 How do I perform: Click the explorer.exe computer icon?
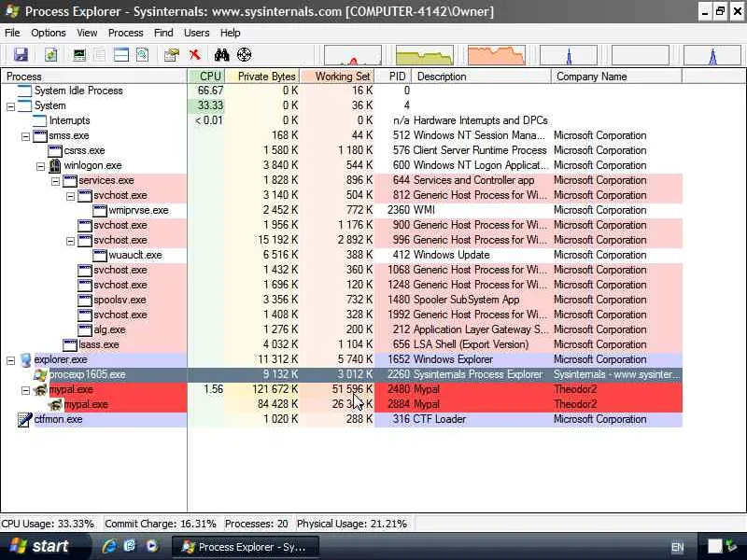coord(25,360)
